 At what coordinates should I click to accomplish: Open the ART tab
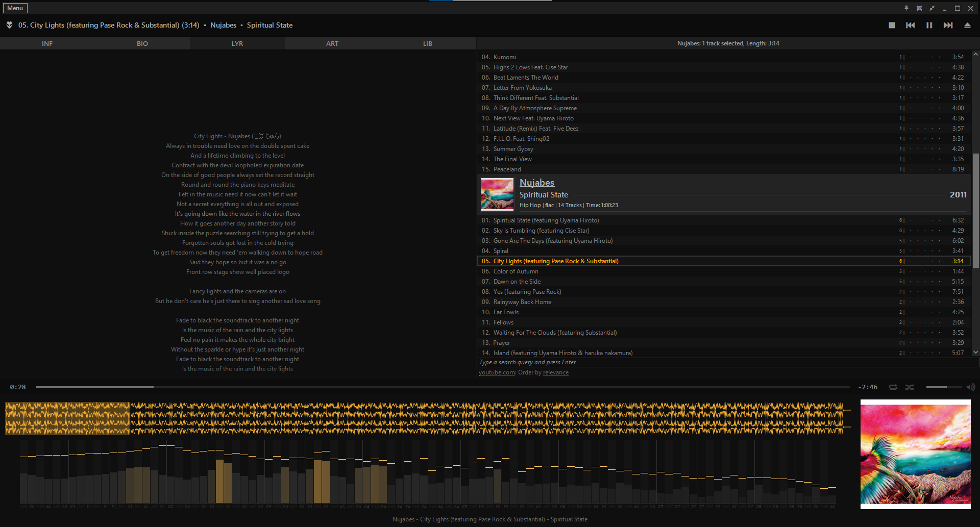pos(332,44)
